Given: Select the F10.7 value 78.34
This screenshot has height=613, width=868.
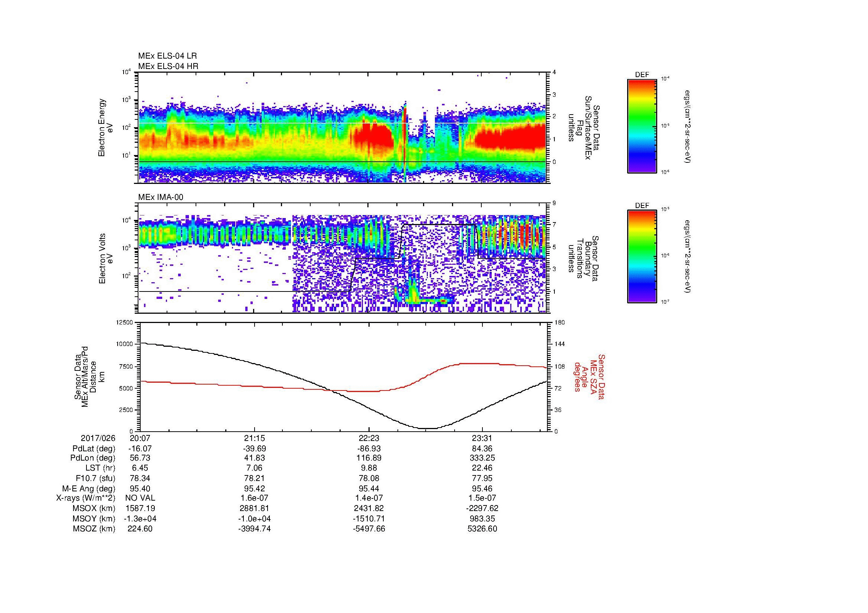Looking at the screenshot, I should coord(140,478).
